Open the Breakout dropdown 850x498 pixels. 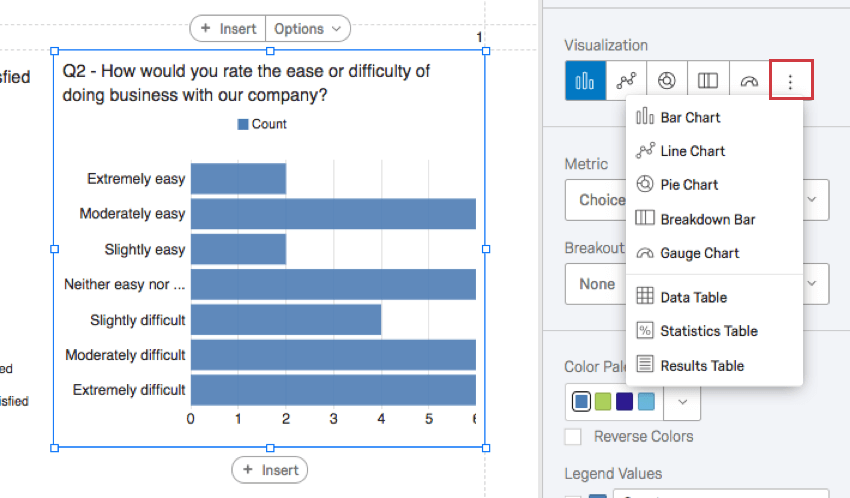[812, 284]
